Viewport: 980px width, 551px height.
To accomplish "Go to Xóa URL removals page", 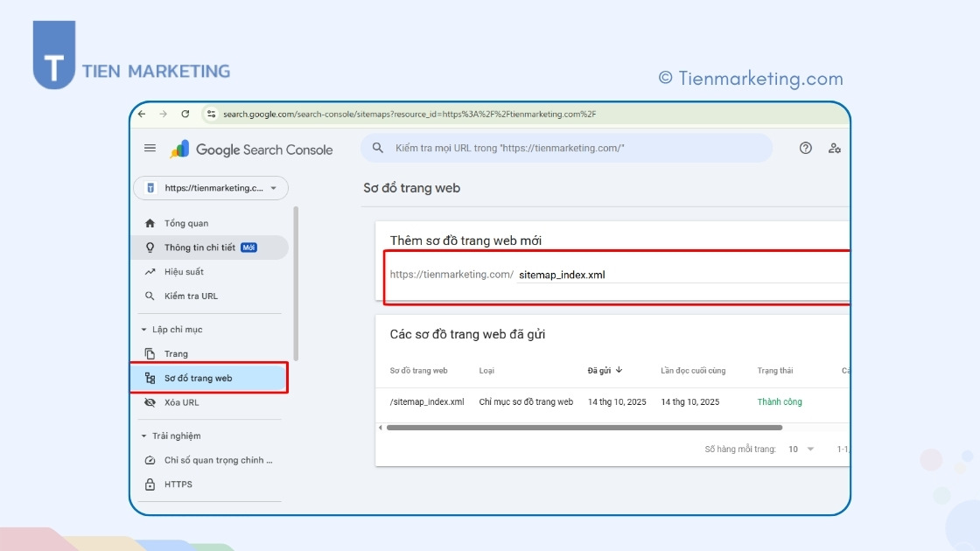I will [x=181, y=402].
